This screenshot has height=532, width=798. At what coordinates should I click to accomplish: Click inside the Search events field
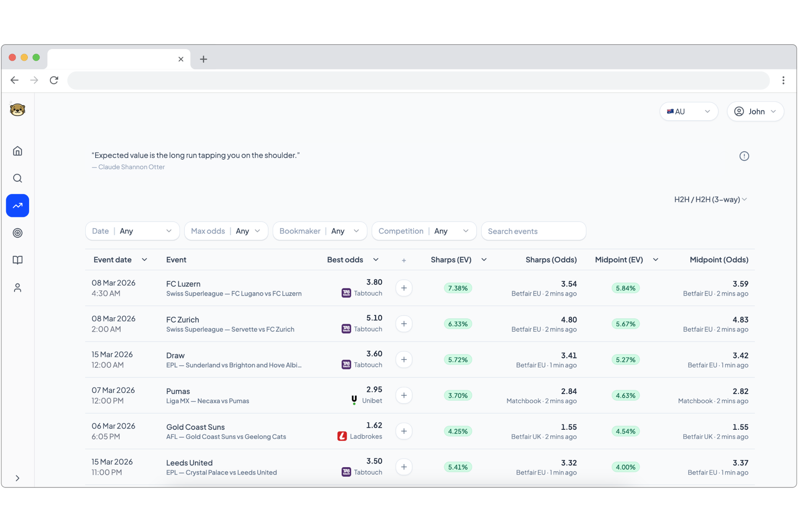point(533,231)
